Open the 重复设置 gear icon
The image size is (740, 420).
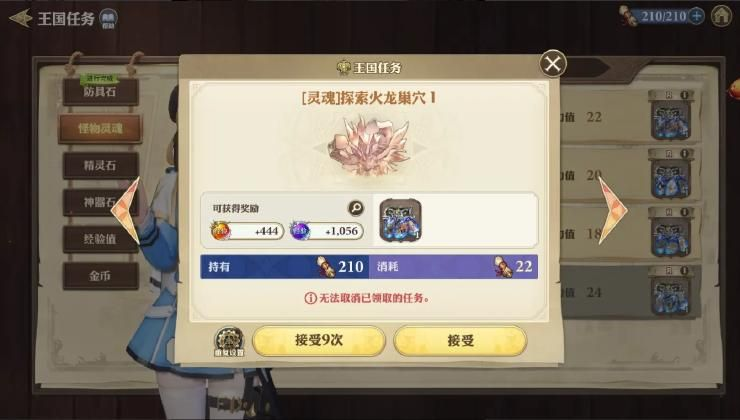[229, 340]
